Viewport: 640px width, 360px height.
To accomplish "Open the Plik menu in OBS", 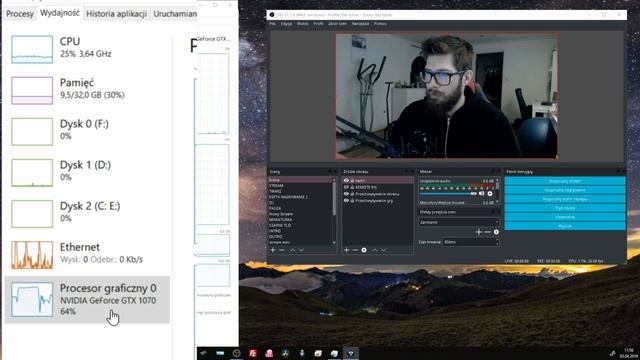I will [272, 24].
